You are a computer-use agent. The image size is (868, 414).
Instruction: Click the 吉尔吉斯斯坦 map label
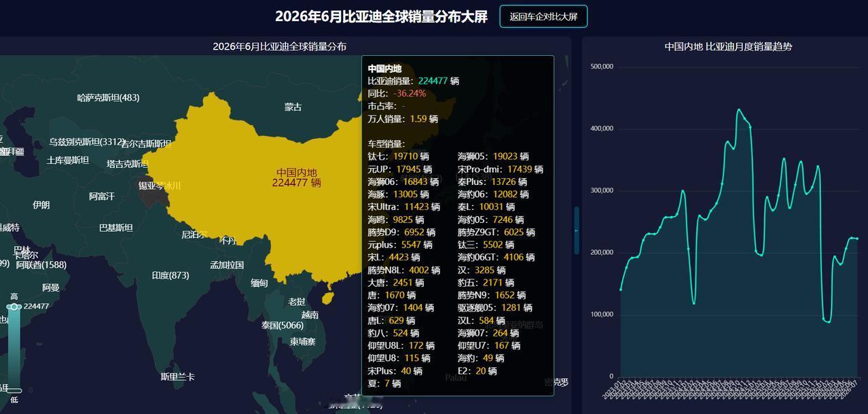pos(146,144)
